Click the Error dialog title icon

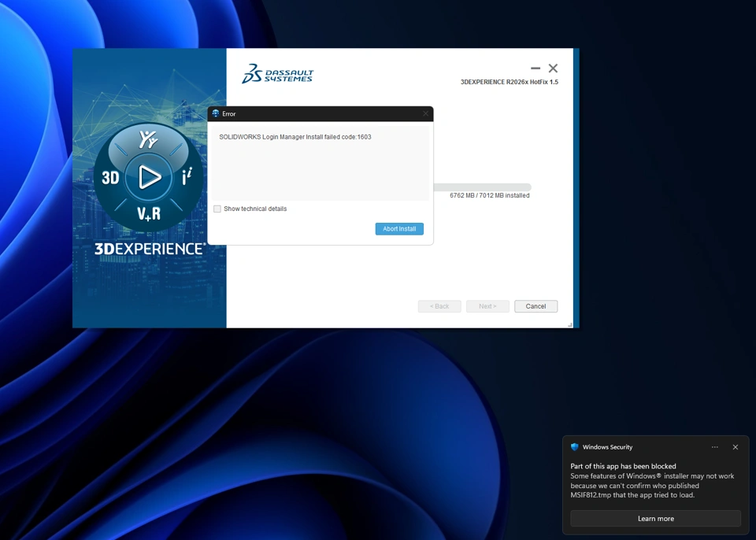click(x=216, y=114)
